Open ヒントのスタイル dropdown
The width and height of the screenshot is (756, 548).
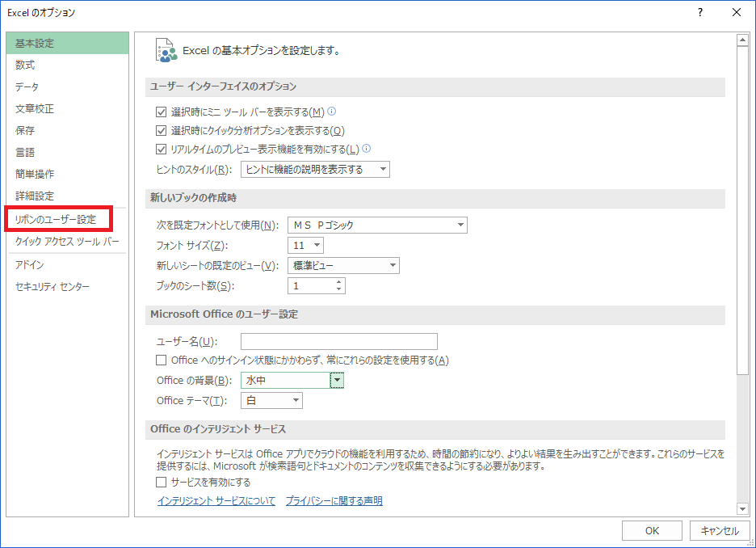[315, 169]
